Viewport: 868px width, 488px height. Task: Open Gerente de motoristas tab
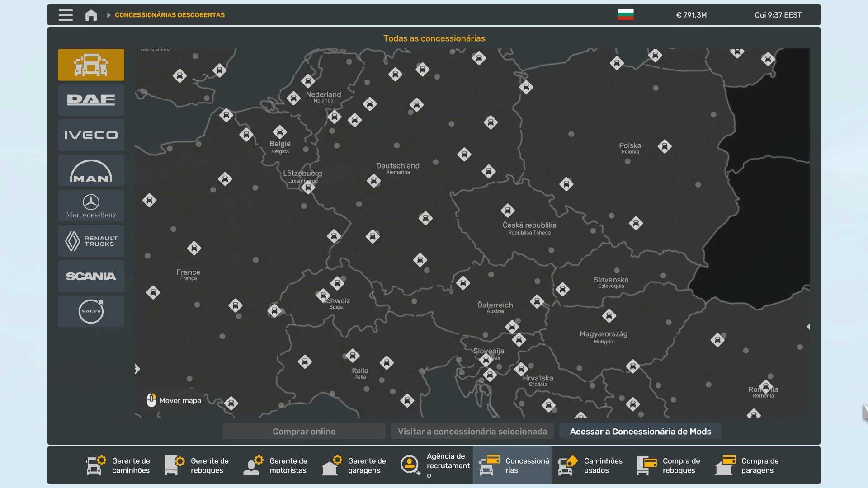click(x=275, y=465)
